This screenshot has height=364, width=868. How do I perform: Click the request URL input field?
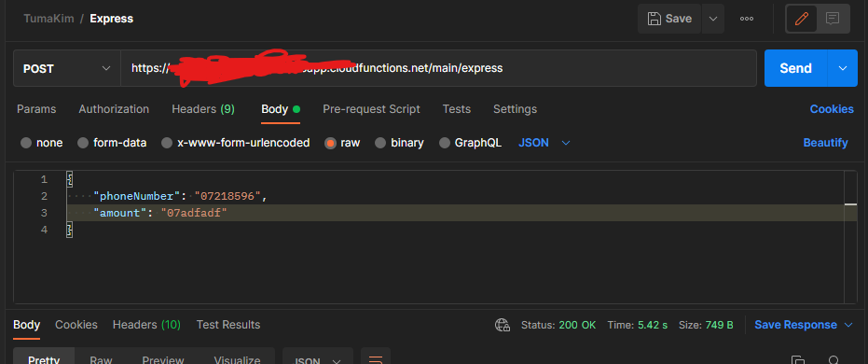click(x=438, y=68)
